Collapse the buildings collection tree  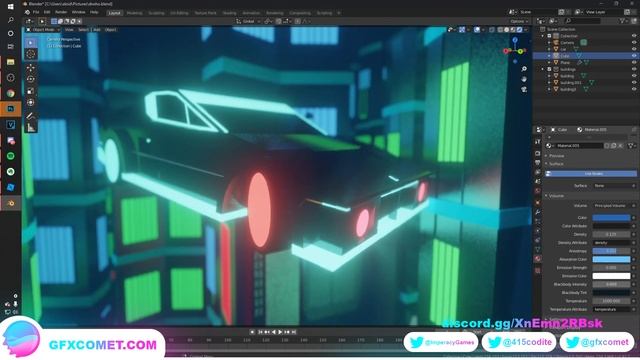543,69
